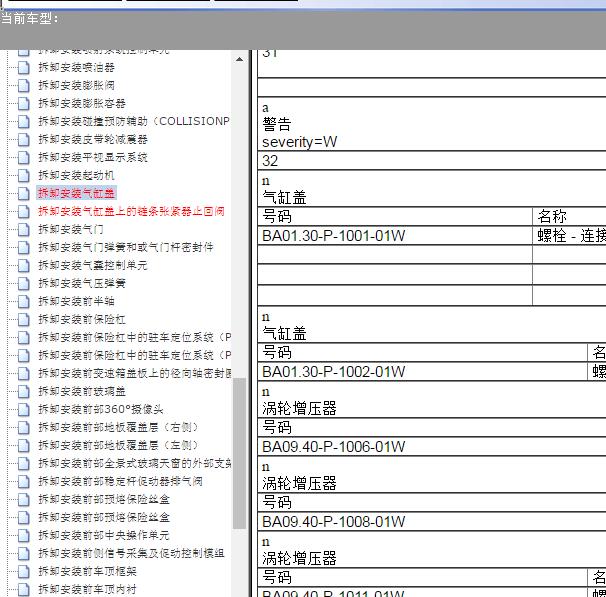Select the highlighted item 拆卸安装气缸盖
Image resolution: width=606 pixels, height=597 pixels.
[x=76, y=193]
